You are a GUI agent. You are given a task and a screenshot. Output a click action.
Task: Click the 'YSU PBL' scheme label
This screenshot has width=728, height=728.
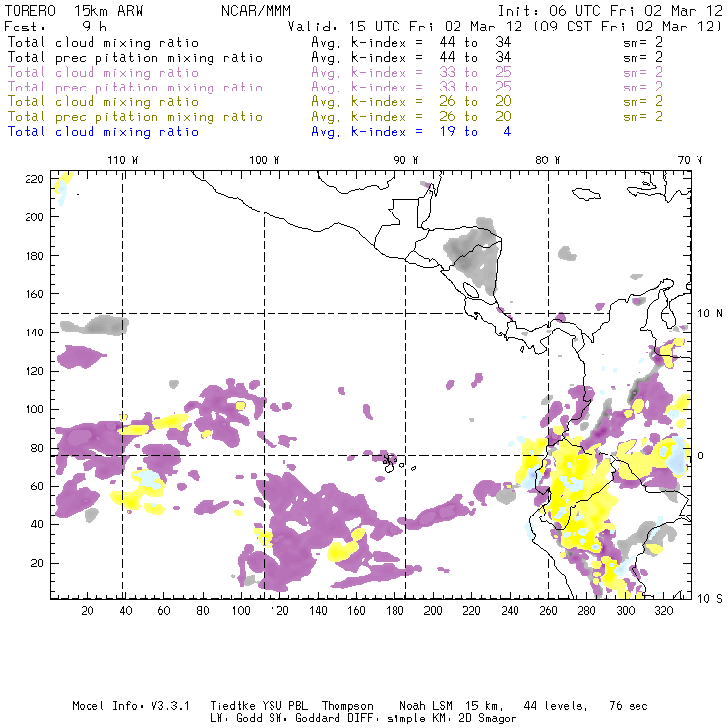click(284, 706)
